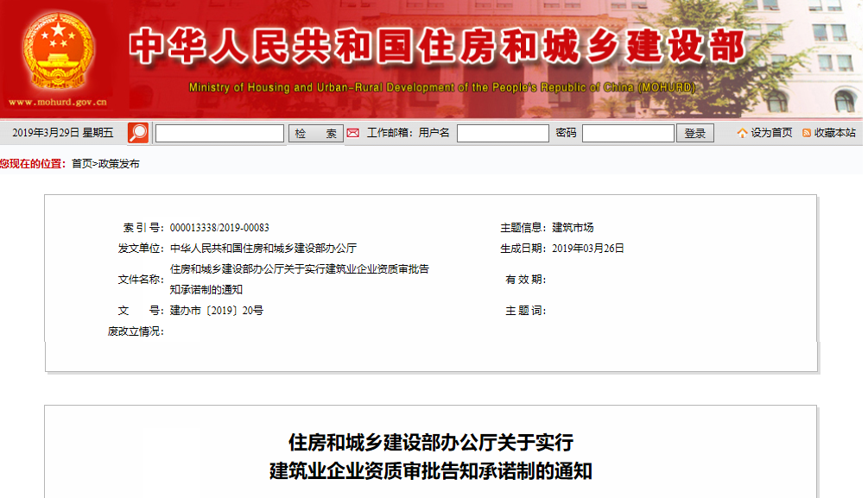Click the orange magnifier search icon
This screenshot has width=868, height=498.
click(138, 133)
